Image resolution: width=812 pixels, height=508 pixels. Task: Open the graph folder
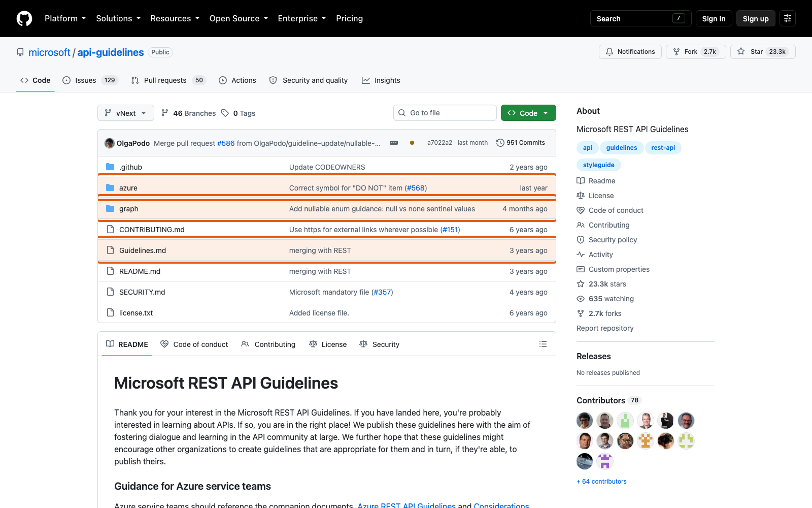point(129,209)
